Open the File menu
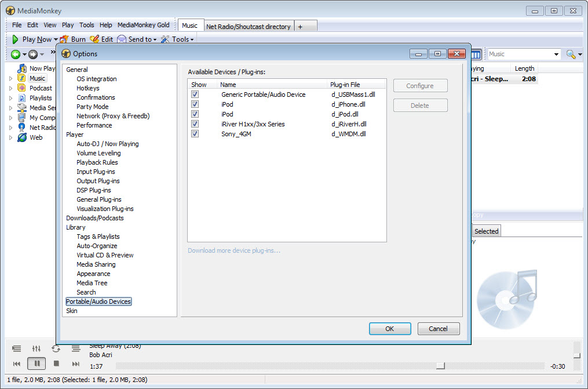This screenshot has height=389, width=588. point(17,25)
